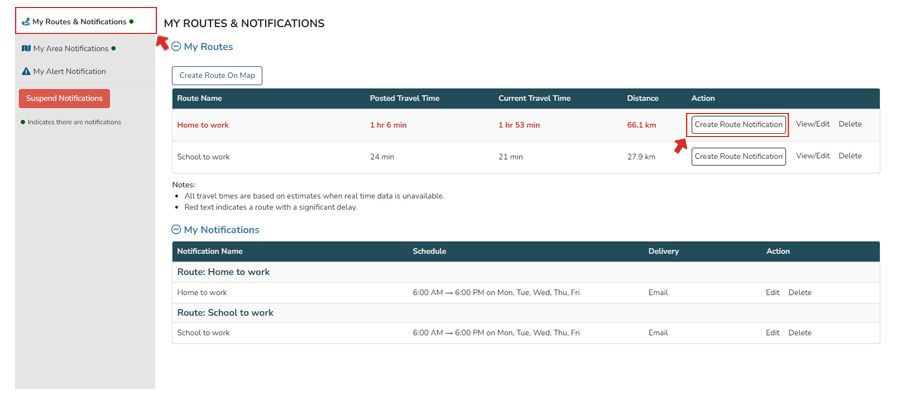The width and height of the screenshot is (907, 399).
Task: Click the Delivery column header
Action: (x=663, y=252)
